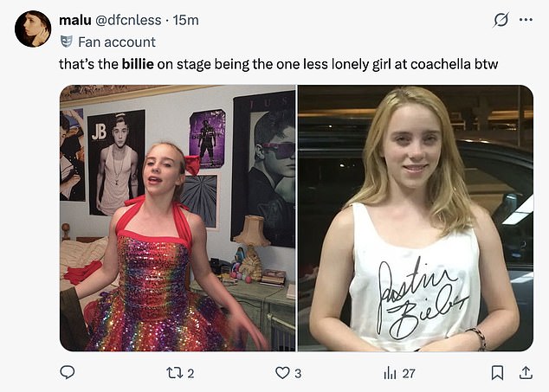
Task: Click the like count of 3
Action: (x=299, y=373)
